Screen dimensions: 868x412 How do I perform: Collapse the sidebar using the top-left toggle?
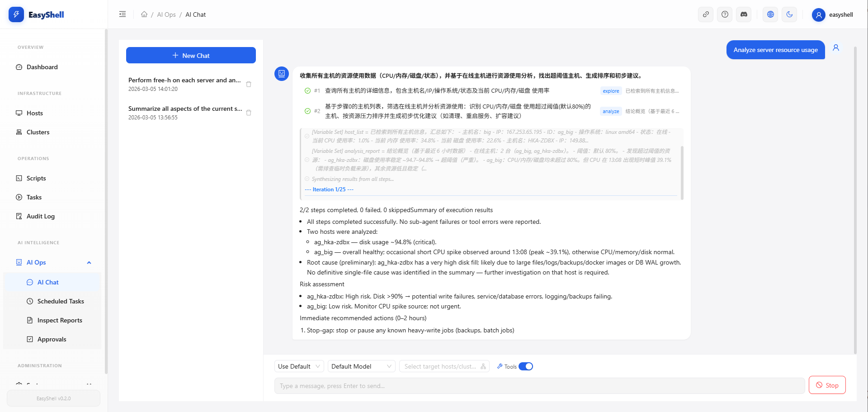[122, 14]
